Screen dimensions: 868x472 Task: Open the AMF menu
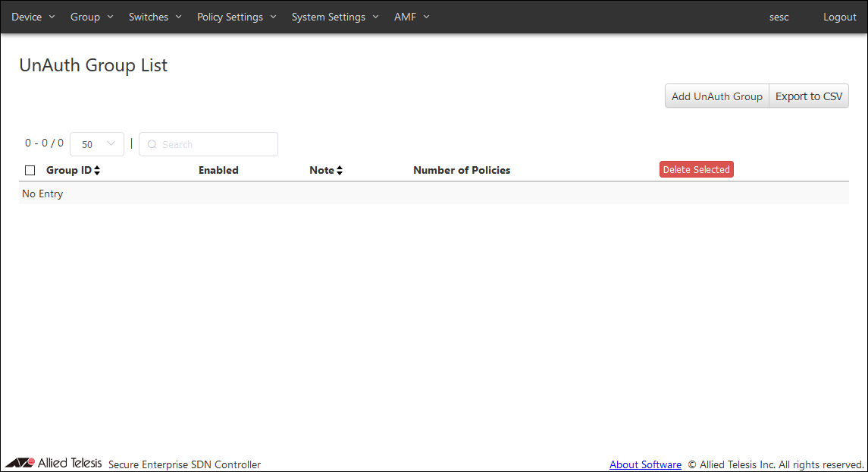pyautogui.click(x=411, y=17)
